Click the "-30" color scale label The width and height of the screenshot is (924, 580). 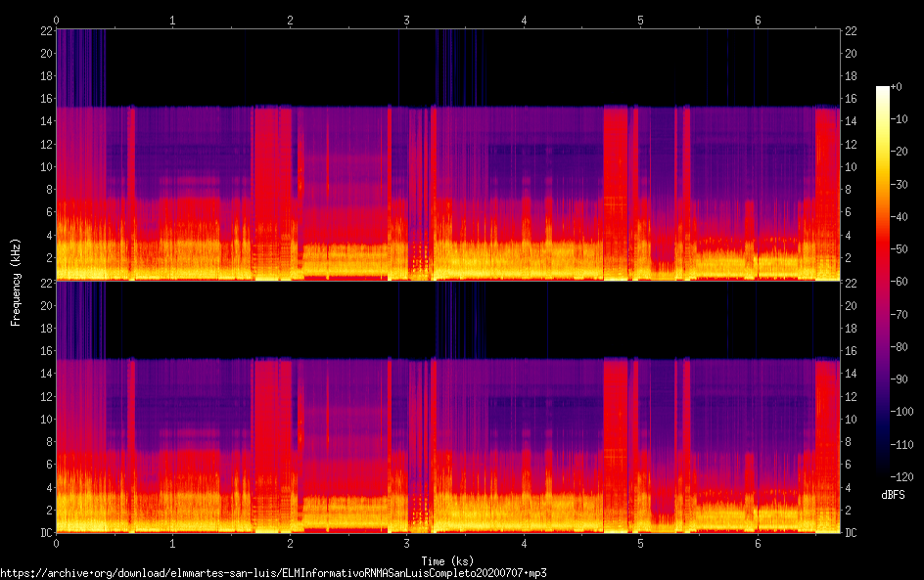(x=899, y=184)
